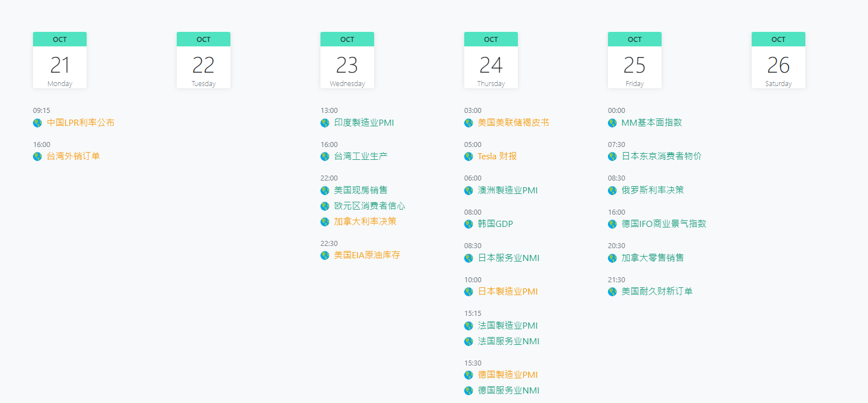The height and width of the screenshot is (403, 868).
Task: Open the MM基本面指数 event
Action: [x=652, y=122]
